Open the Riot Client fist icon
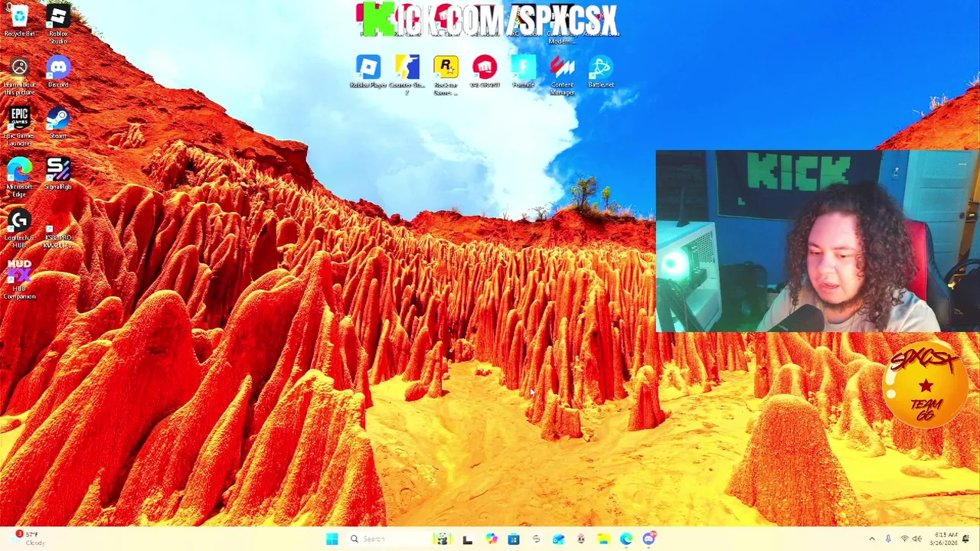 tap(485, 72)
